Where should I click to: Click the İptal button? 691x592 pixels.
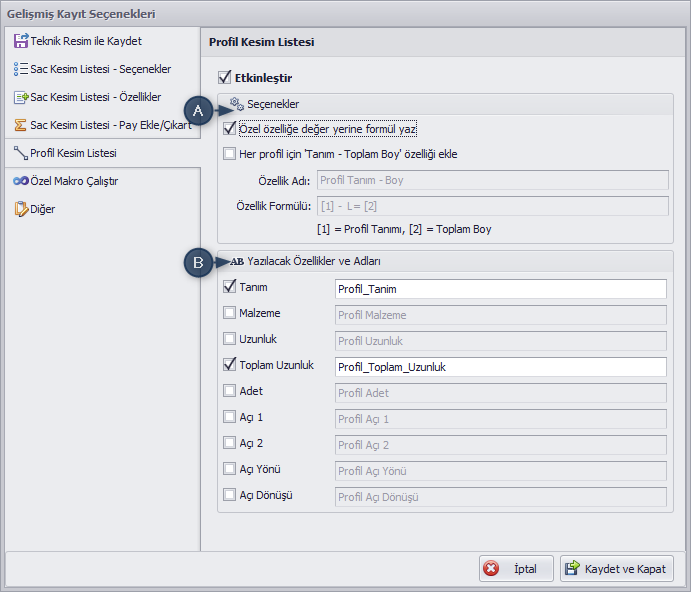coord(516,569)
